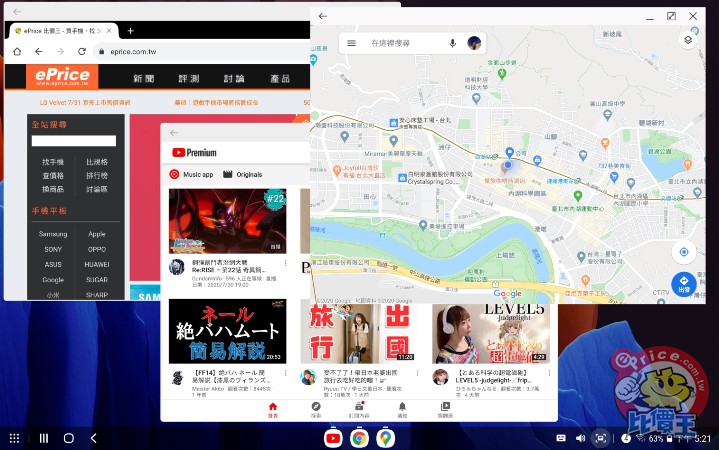The height and width of the screenshot is (450, 719).
Task: Open the recents button in taskbar
Action: click(44, 438)
